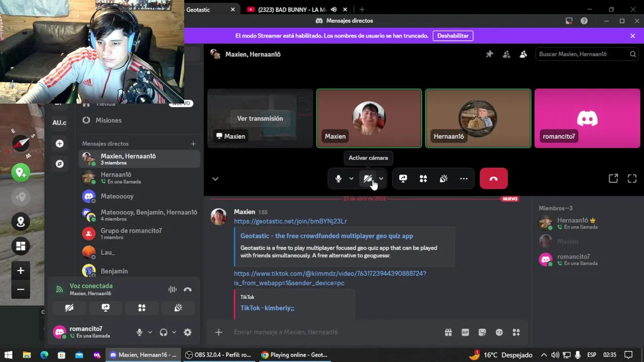
Task: Hang up with red disconnect button
Action: [x=494, y=178]
